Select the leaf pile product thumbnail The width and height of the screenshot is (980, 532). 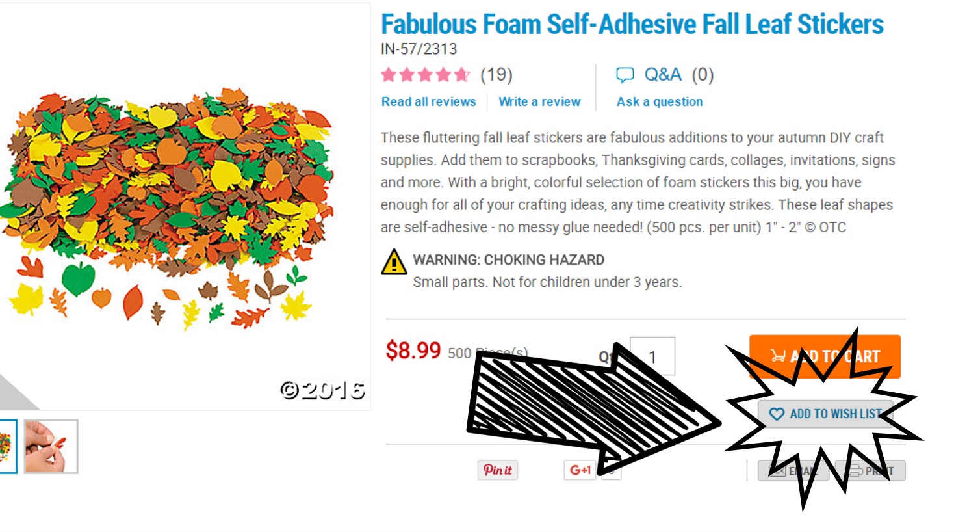pos(8,446)
